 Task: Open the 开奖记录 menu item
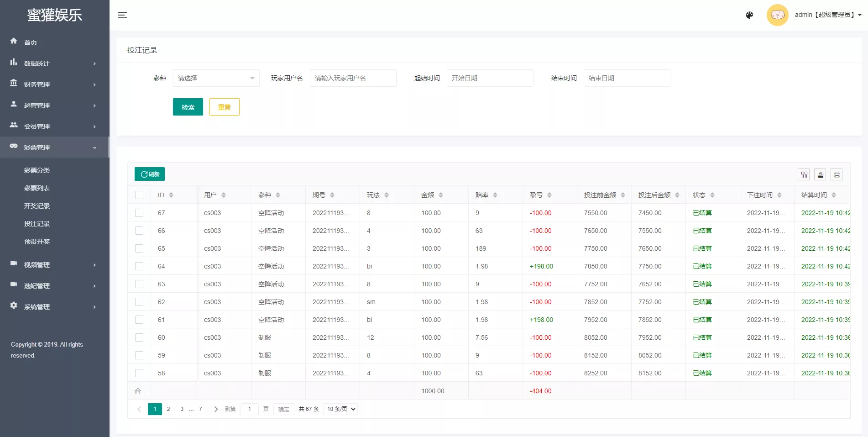(37, 205)
